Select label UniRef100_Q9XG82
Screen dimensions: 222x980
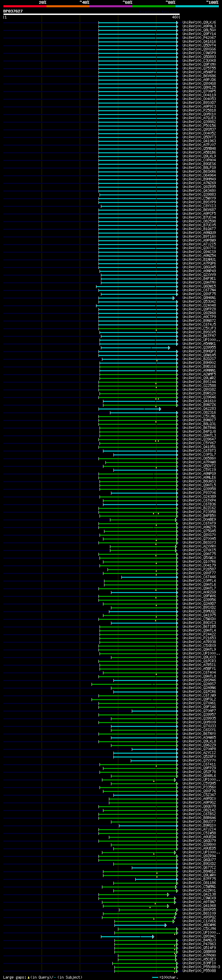[199, 390]
